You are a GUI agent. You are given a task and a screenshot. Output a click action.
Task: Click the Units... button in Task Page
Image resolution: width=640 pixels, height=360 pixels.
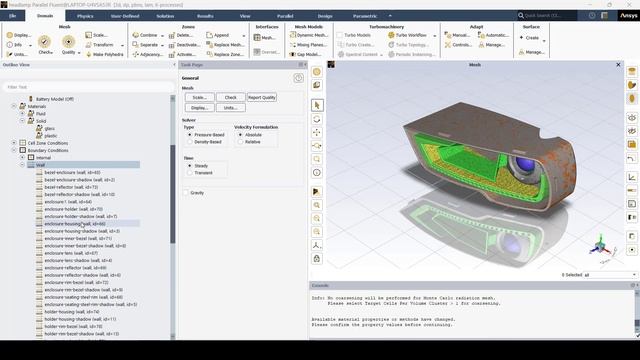pos(231,108)
